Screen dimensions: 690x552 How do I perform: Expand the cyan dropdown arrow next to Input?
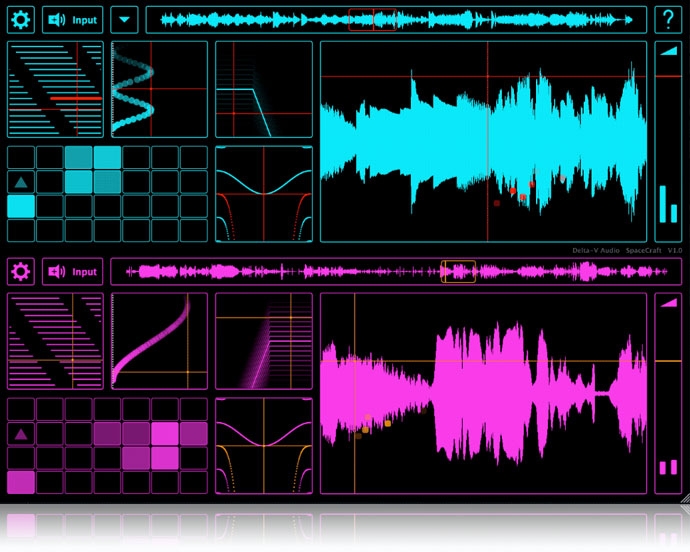click(x=124, y=19)
